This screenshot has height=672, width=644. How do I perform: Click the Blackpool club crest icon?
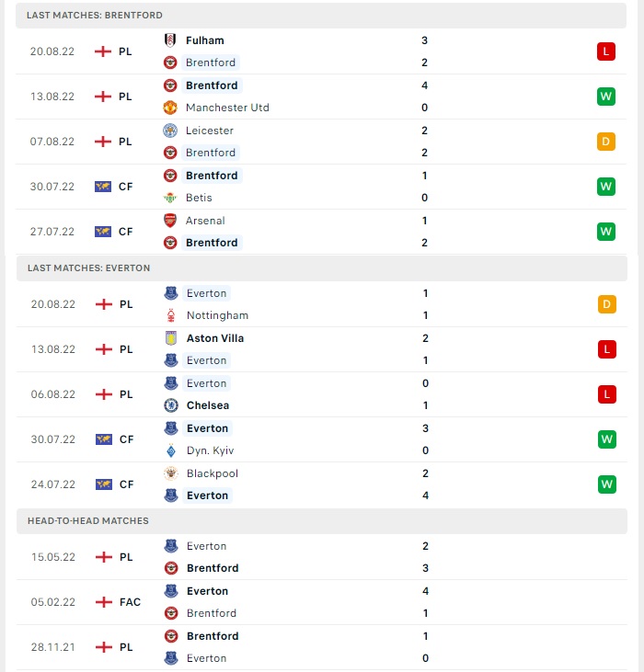coord(171,473)
